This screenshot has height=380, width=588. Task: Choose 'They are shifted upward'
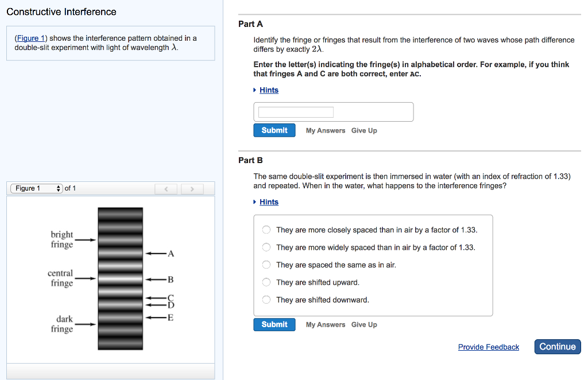pyautogui.click(x=266, y=282)
